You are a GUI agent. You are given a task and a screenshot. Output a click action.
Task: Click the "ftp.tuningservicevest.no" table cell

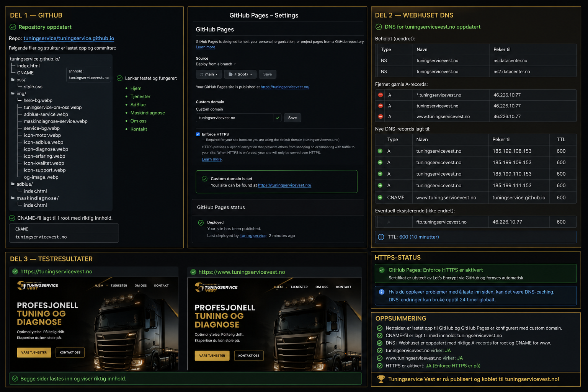450,222
